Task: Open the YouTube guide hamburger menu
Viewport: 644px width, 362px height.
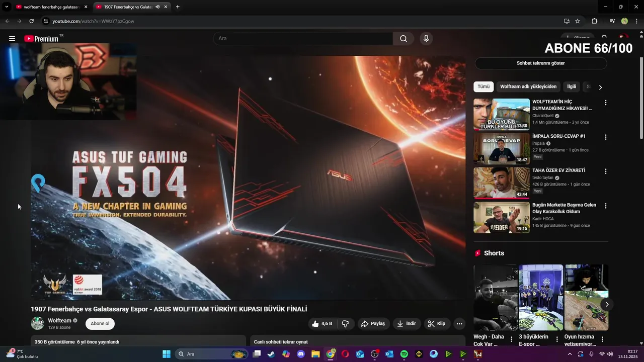Action: [x=12, y=39]
